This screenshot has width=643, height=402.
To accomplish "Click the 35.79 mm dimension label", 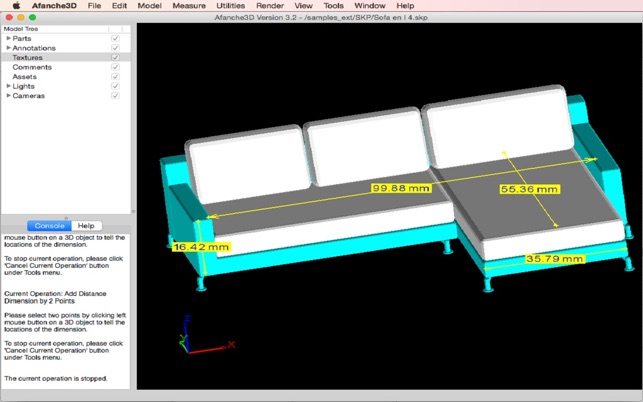I will tap(555, 259).
